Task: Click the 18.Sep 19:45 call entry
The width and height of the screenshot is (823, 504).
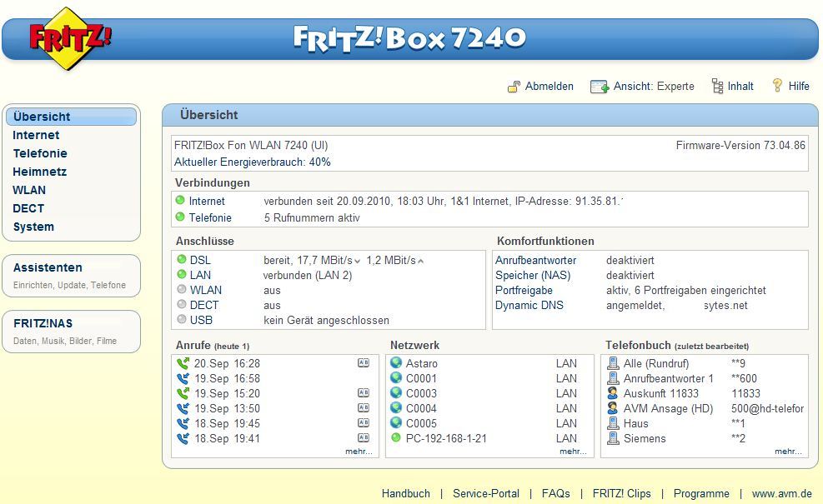Action: (x=227, y=423)
